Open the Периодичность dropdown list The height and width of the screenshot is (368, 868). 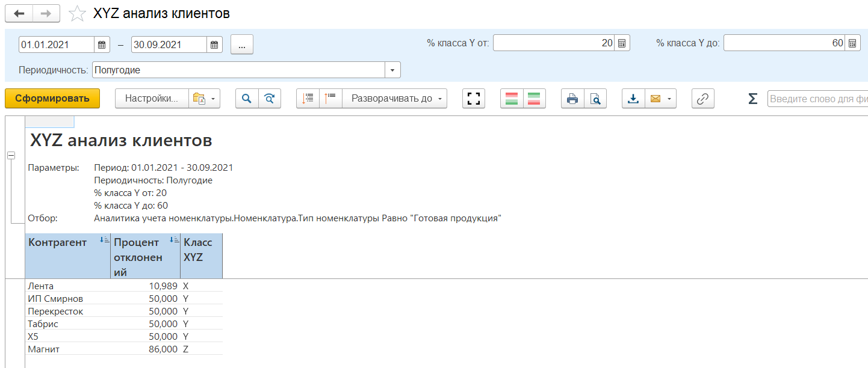pos(392,70)
